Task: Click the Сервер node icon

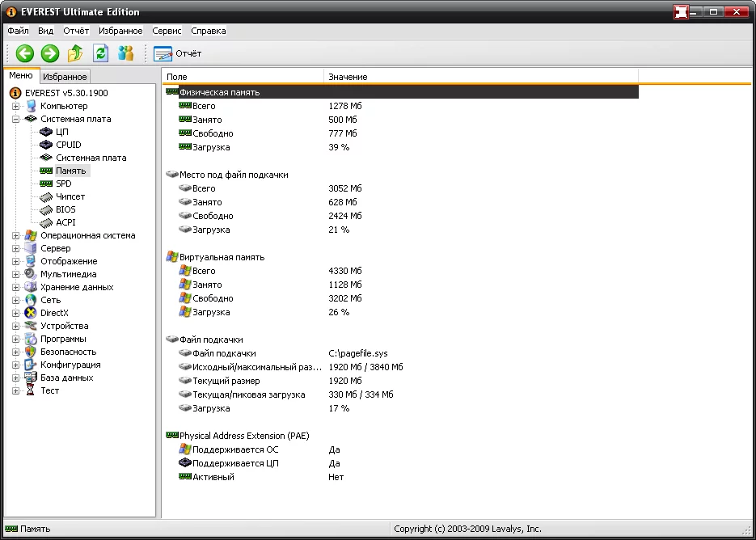Action: [x=31, y=248]
